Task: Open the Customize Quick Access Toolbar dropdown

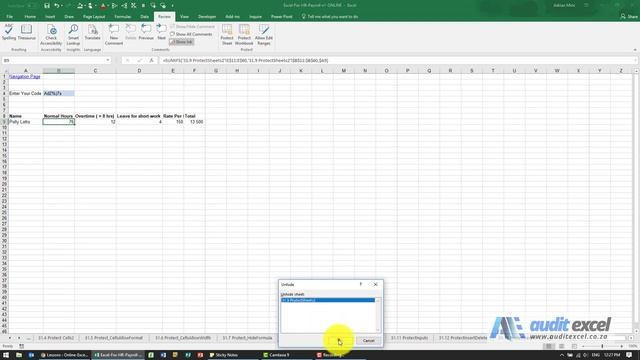Action: tap(172, 6)
